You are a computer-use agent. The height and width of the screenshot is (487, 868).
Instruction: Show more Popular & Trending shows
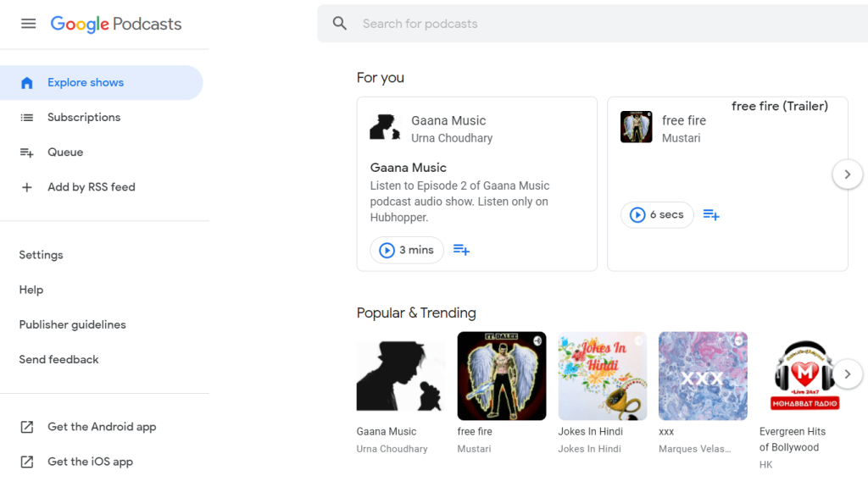pyautogui.click(x=847, y=374)
